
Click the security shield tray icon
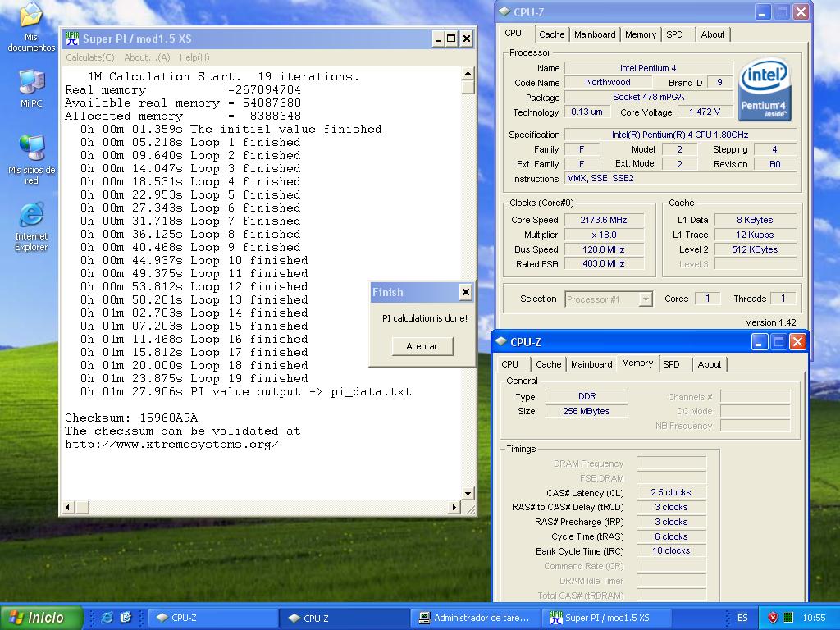(x=773, y=618)
